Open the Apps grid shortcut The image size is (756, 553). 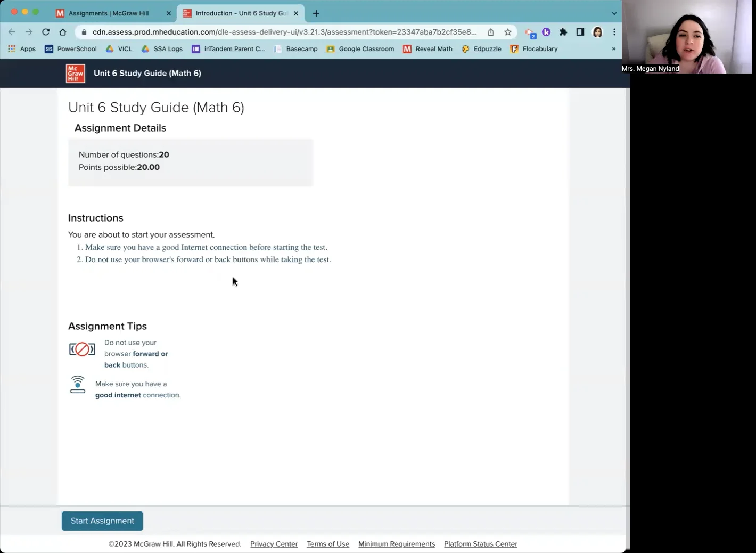coord(22,49)
